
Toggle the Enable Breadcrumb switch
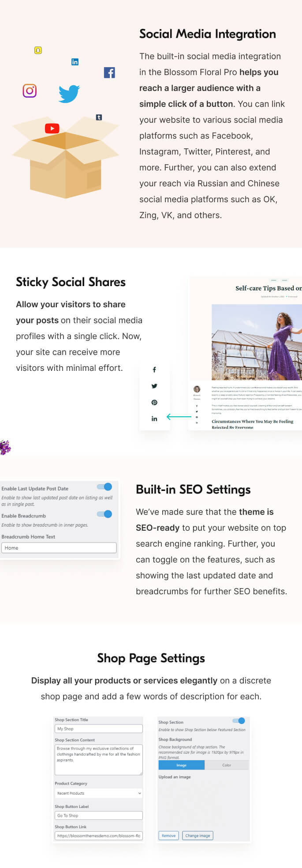coord(105,514)
